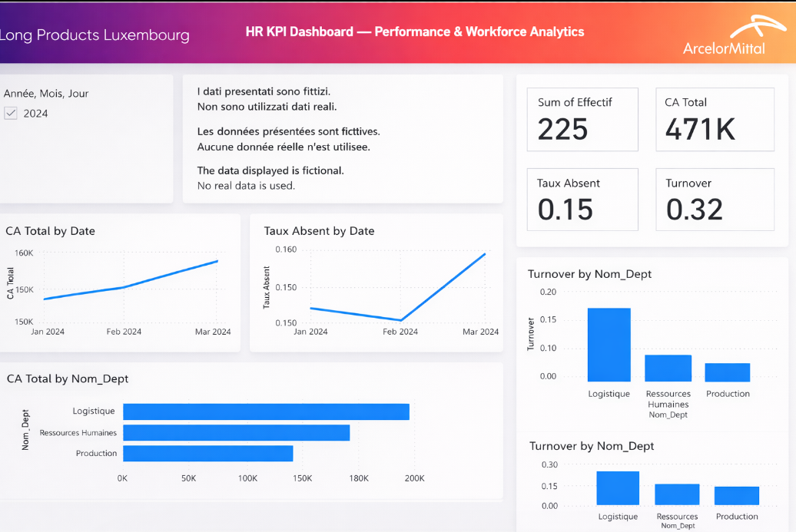Click the Long Products Luxembourg header text

click(95, 35)
